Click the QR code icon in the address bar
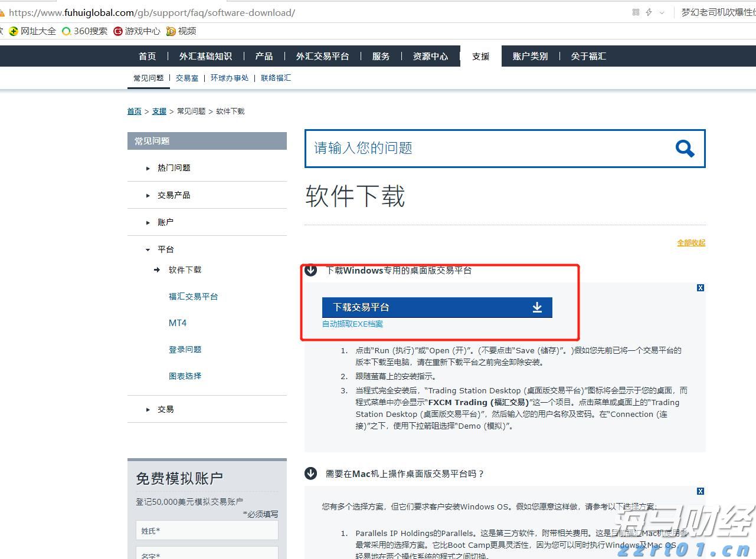 pyautogui.click(x=636, y=12)
